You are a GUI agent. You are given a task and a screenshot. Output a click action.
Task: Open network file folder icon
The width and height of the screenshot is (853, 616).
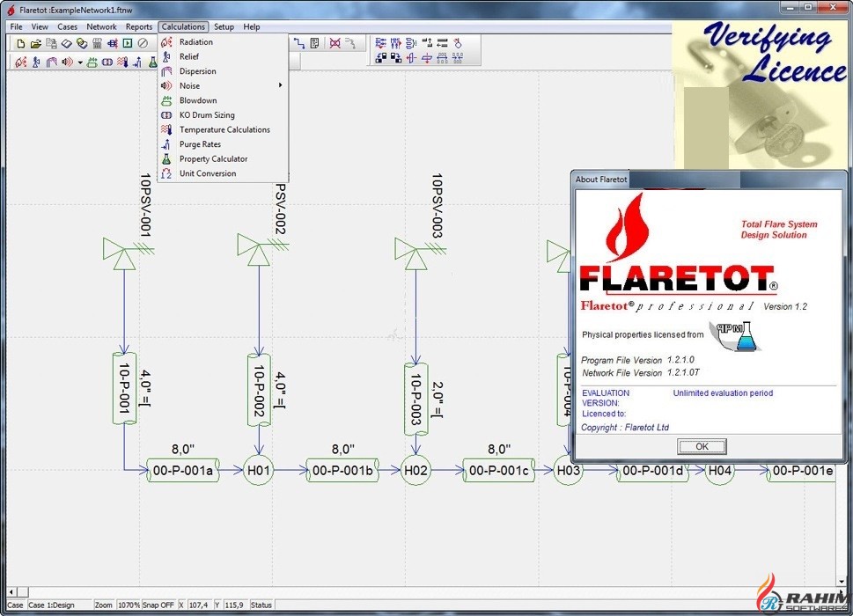tap(36, 43)
